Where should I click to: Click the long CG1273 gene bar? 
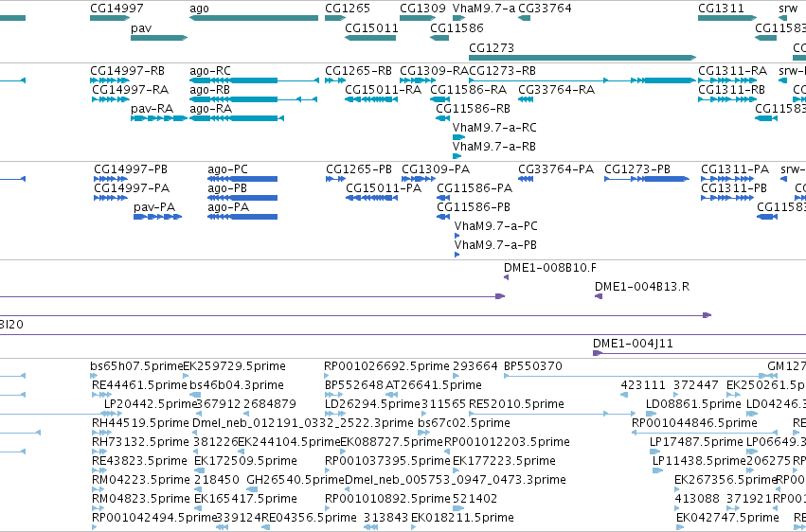[582, 58]
